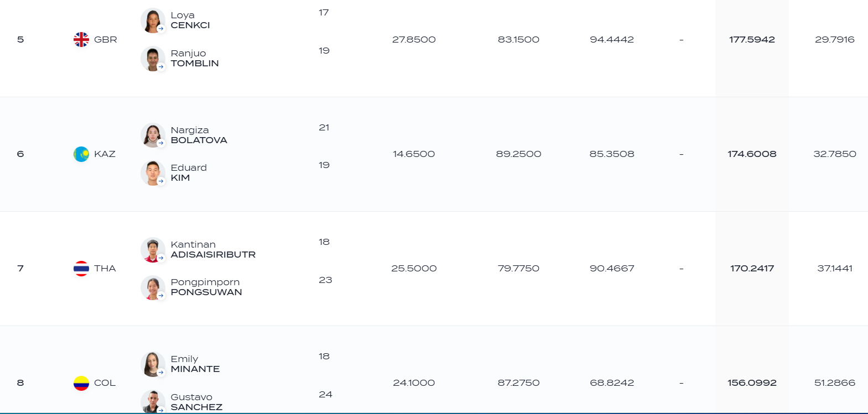
Task: Open the Emily MINANTE athlete link
Action: pyautogui.click(x=195, y=364)
